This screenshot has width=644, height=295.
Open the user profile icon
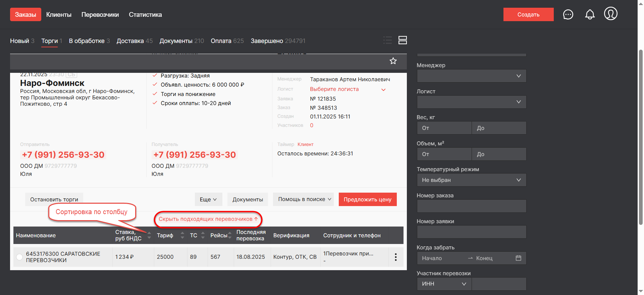610,14
